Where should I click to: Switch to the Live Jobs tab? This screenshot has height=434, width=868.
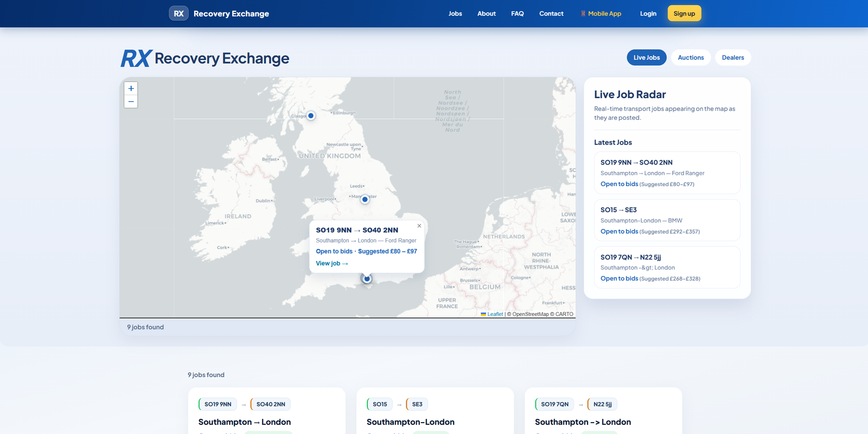tap(646, 58)
